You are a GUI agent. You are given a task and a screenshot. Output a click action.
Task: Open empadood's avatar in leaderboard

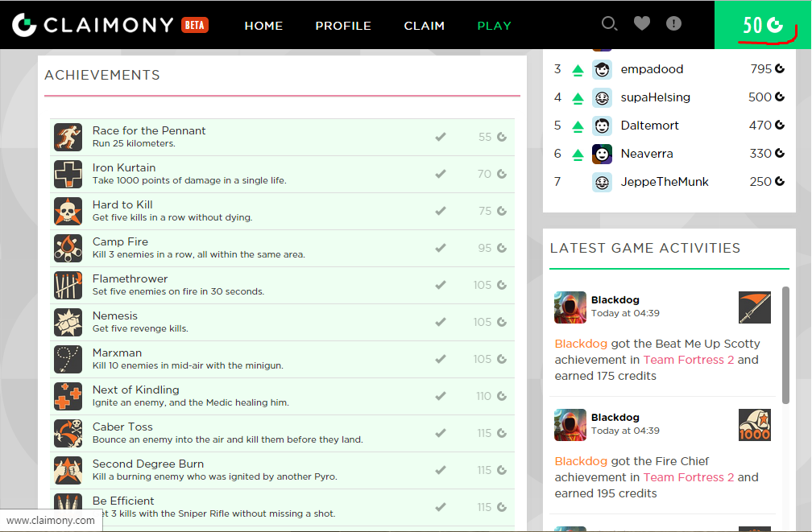(x=602, y=69)
